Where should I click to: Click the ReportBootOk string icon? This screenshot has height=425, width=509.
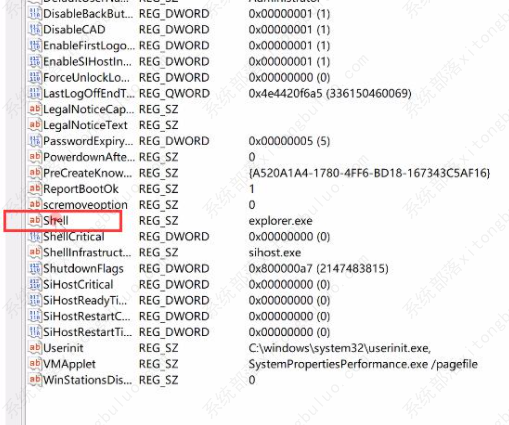tap(35, 189)
